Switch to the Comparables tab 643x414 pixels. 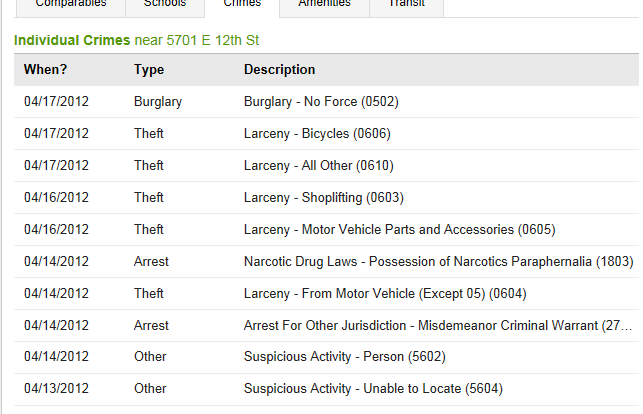pos(71,5)
